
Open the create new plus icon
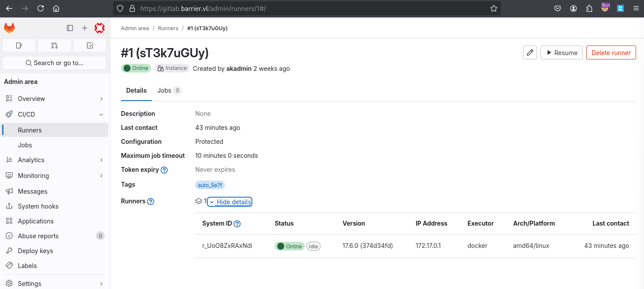click(x=85, y=28)
